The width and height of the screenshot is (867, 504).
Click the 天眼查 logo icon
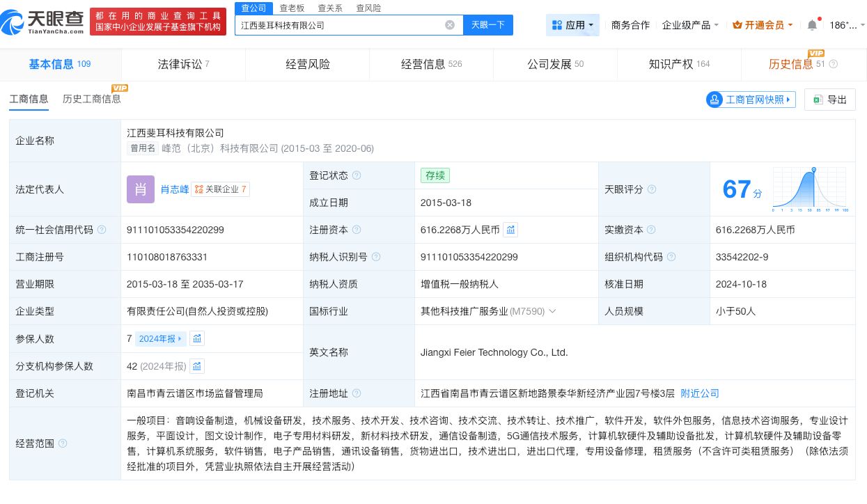(13, 22)
